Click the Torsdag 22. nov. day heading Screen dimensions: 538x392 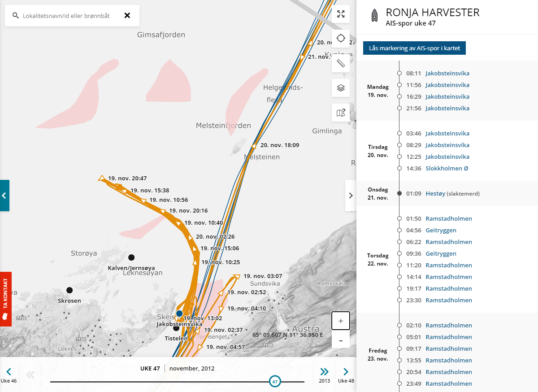(378, 259)
